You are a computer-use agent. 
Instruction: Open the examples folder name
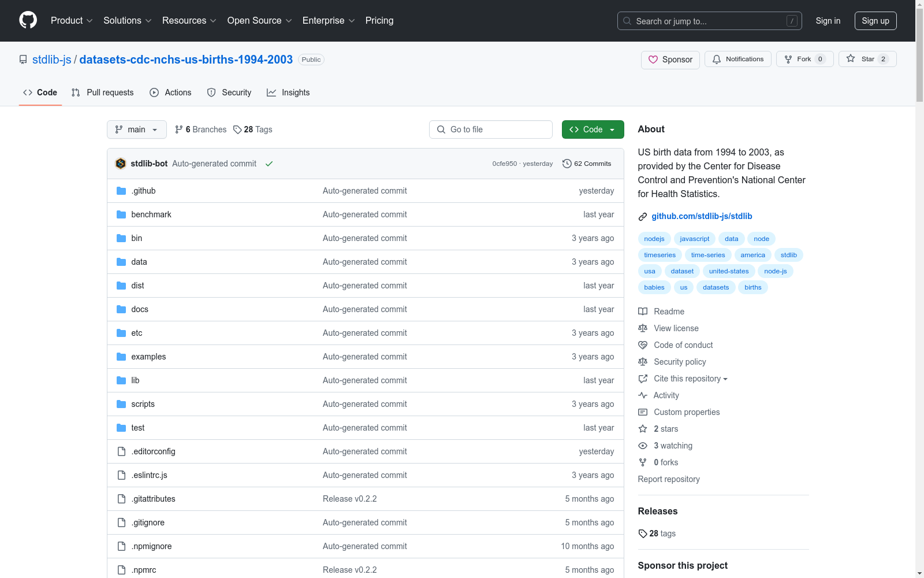pos(148,357)
